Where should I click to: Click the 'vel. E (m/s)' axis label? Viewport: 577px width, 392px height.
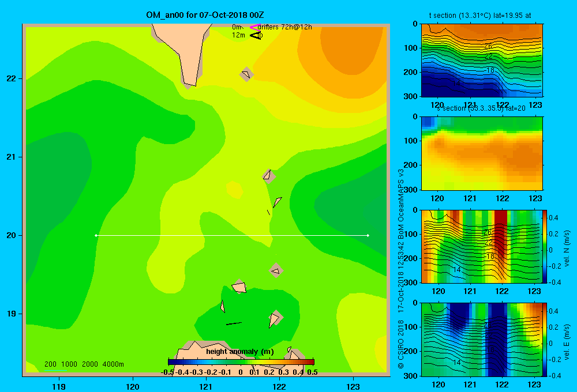click(x=567, y=342)
